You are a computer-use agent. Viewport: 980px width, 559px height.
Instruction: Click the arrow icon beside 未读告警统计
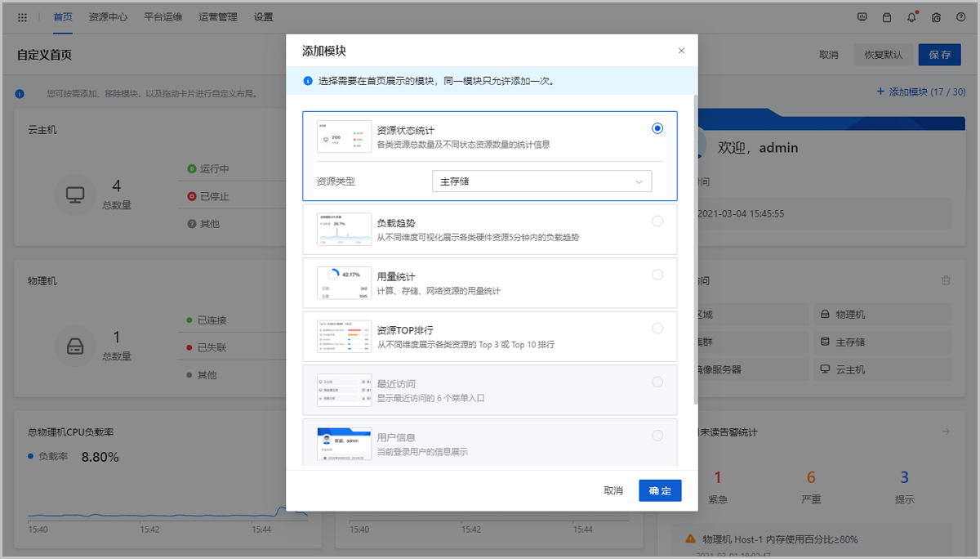point(946,432)
